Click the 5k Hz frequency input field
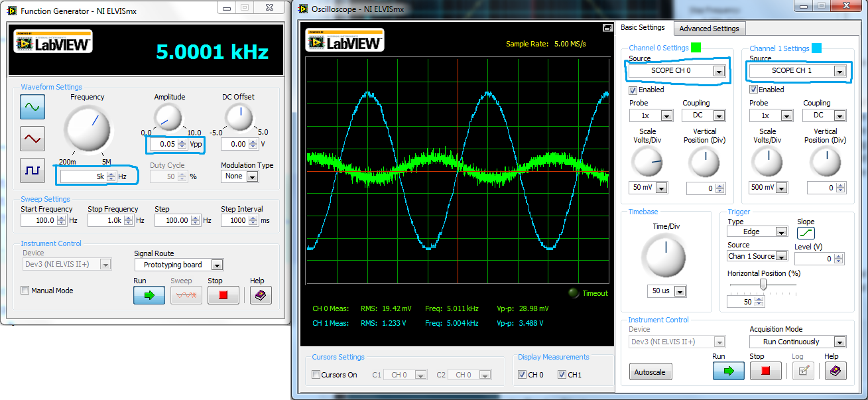The image size is (868, 400). [x=82, y=176]
